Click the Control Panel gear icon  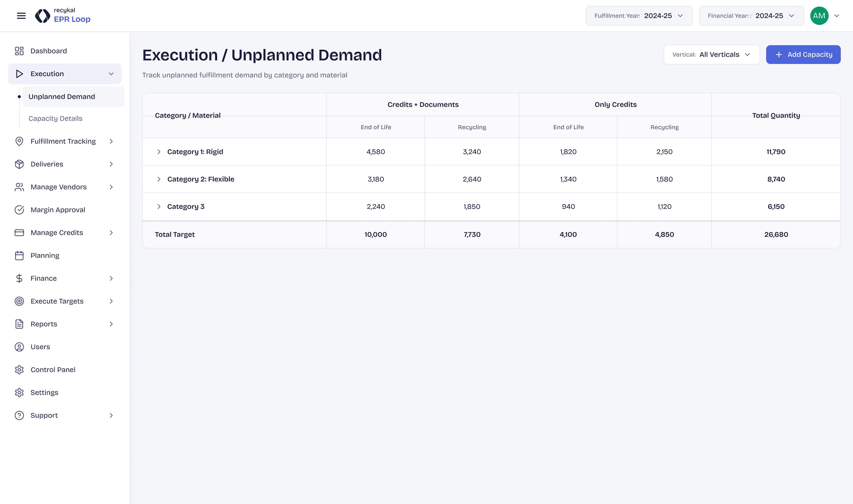click(19, 369)
